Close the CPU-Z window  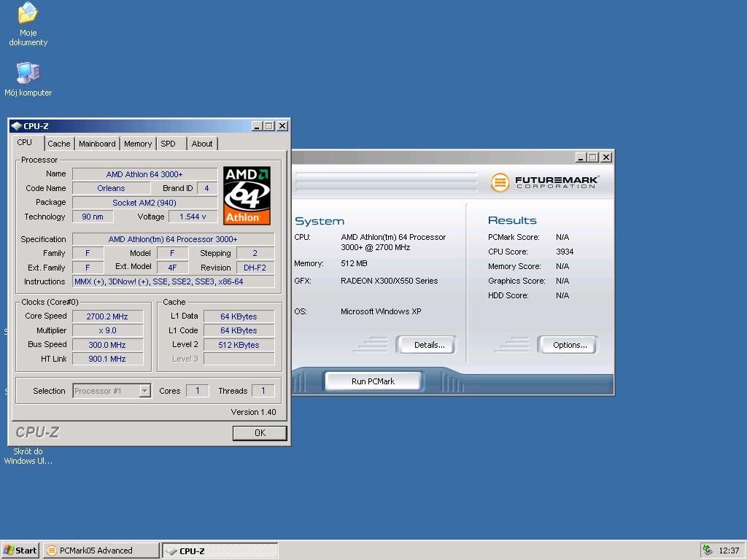tap(282, 125)
